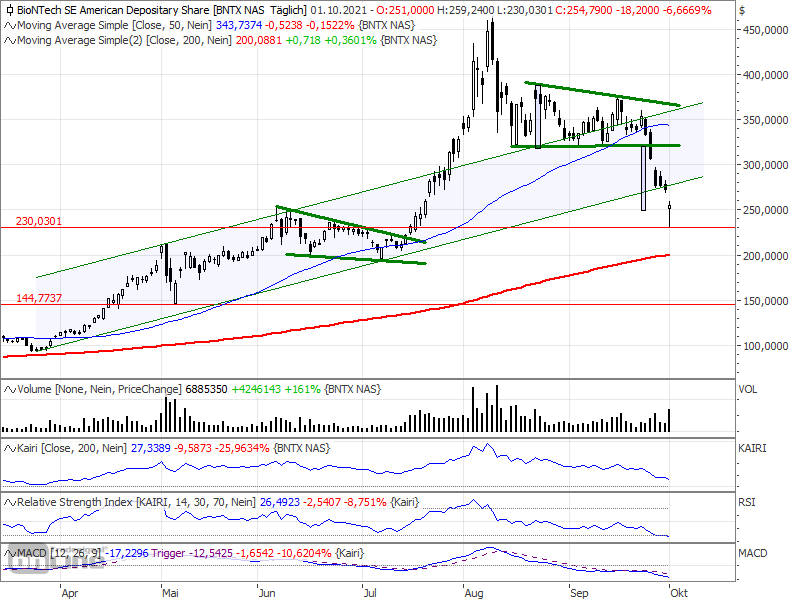Click the Sep month label on time axis
Screen dimensions: 800x600
(579, 593)
